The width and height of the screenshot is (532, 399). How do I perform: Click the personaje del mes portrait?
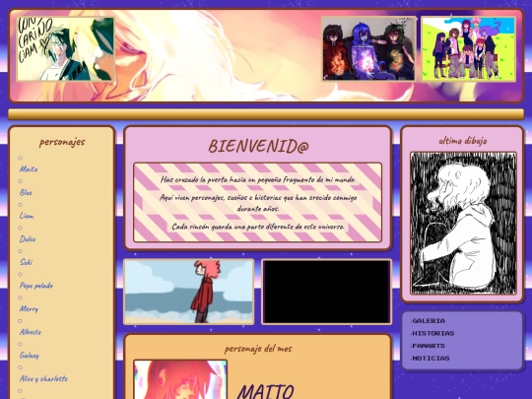coord(180,379)
